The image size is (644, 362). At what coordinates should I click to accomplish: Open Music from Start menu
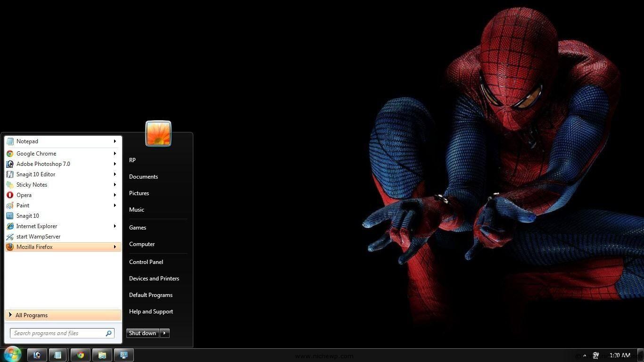tap(137, 210)
